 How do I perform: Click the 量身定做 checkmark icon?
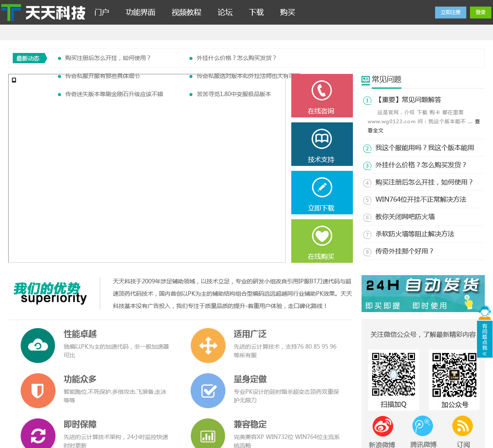208,391
